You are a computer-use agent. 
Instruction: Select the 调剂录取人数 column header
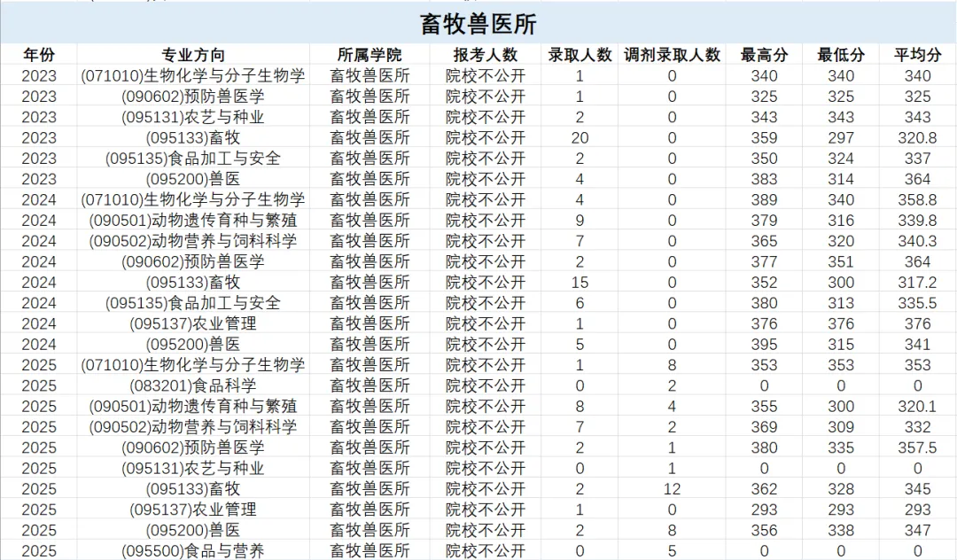pyautogui.click(x=672, y=55)
